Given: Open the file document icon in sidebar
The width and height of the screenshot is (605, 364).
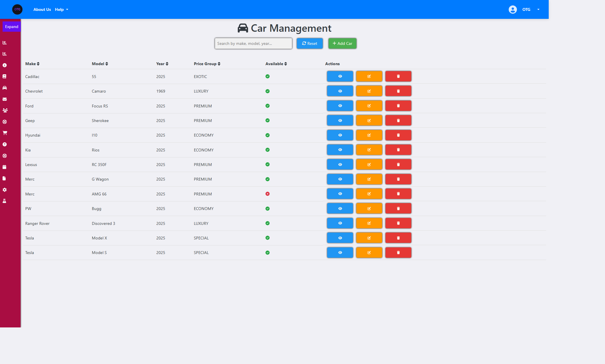Looking at the screenshot, I should [x=4, y=178].
